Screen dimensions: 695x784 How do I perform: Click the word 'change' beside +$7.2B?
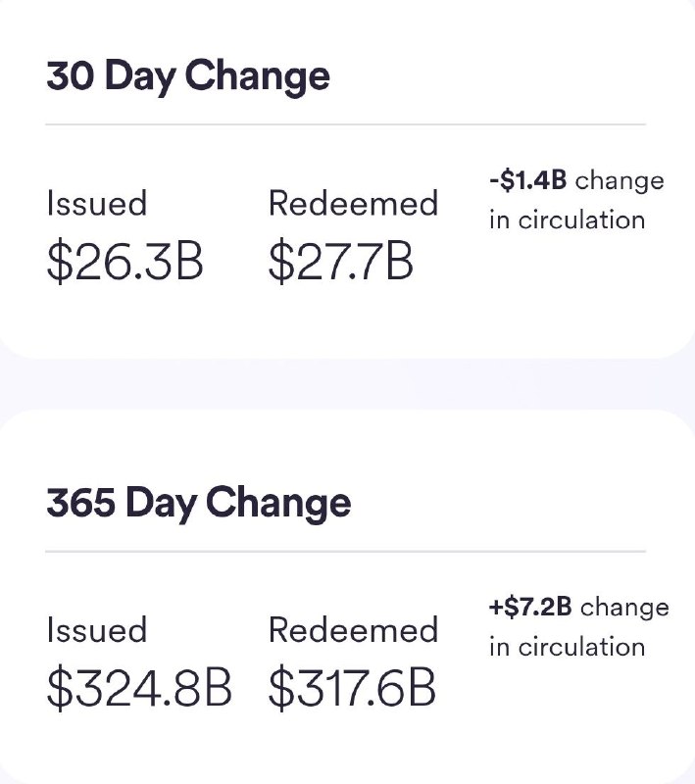coord(624,608)
